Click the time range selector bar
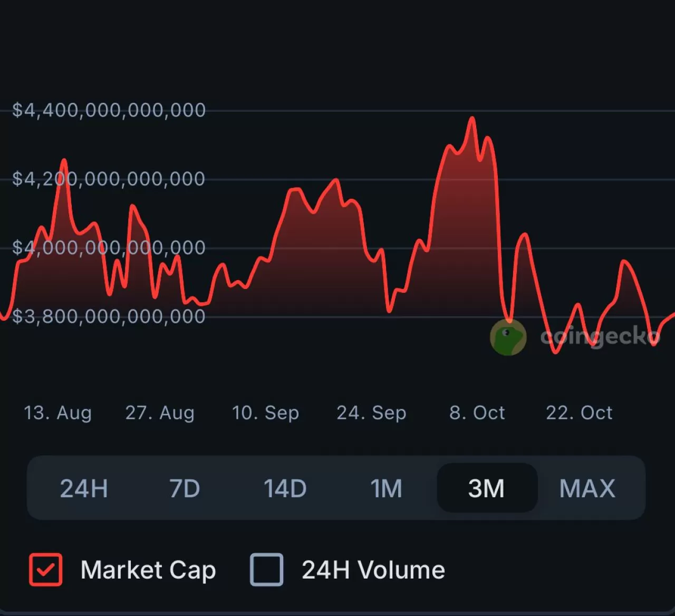675x616 pixels. point(337,488)
